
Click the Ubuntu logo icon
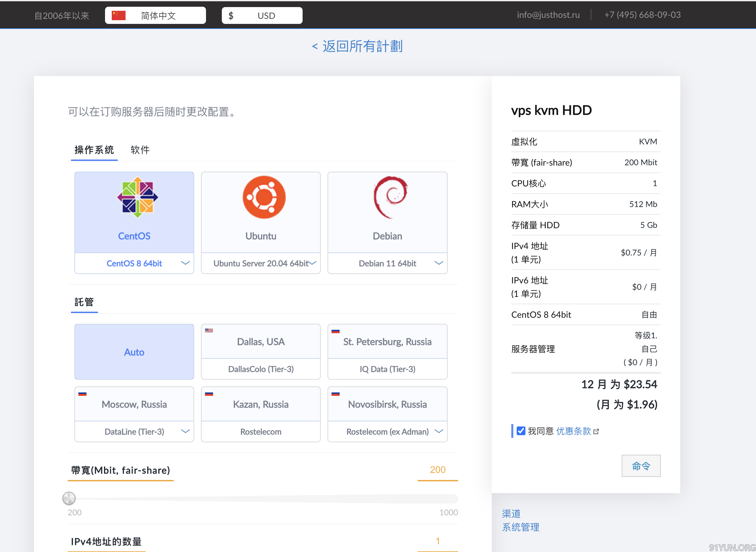point(264,197)
